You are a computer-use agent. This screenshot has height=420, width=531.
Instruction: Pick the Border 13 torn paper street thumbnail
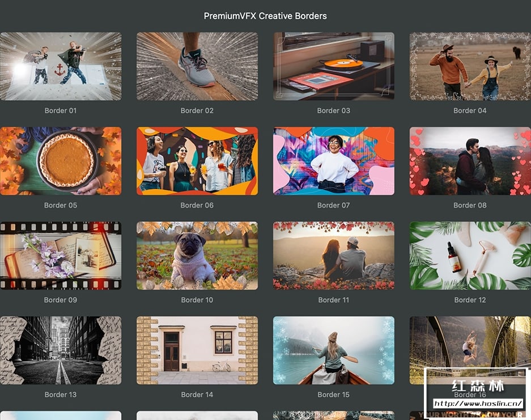coord(61,350)
